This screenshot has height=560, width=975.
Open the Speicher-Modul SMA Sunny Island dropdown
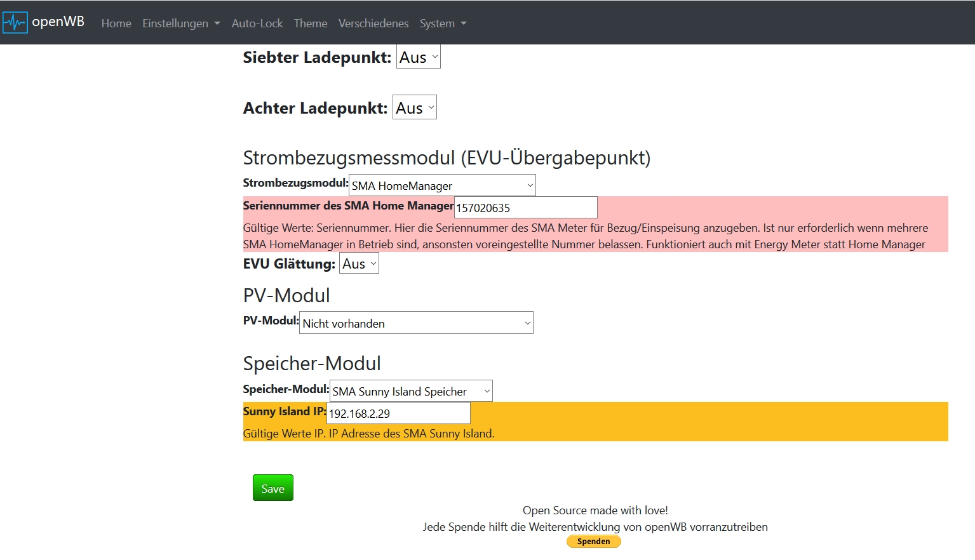(x=412, y=391)
